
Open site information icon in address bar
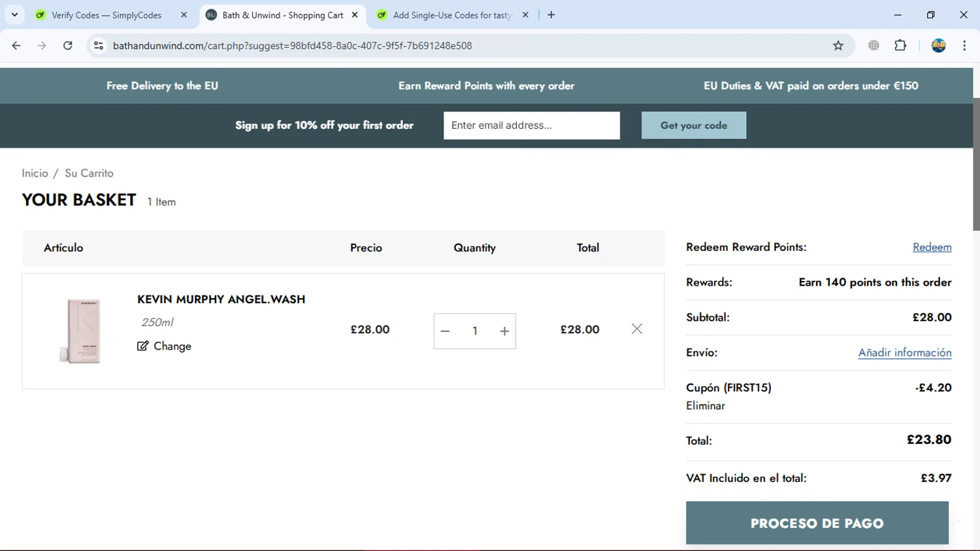point(99,45)
